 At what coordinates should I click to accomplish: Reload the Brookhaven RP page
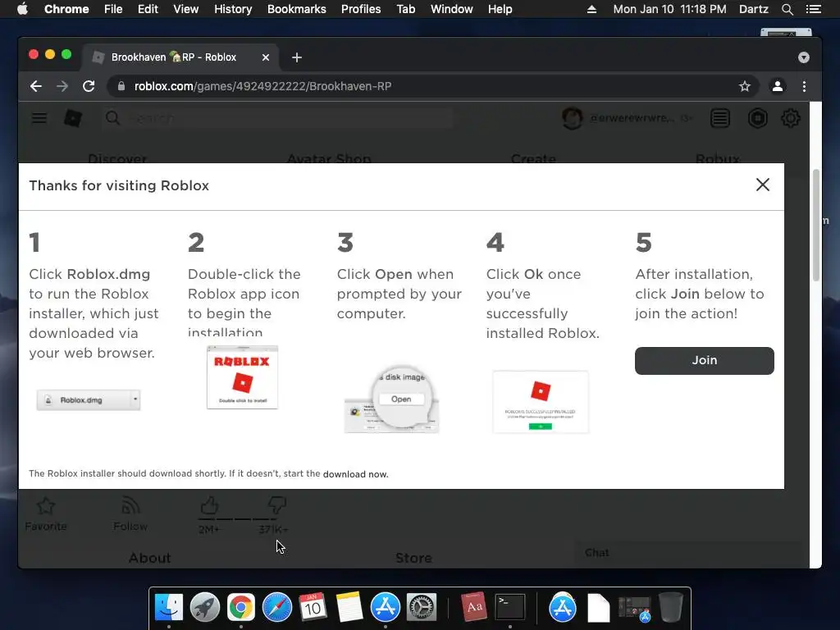(89, 86)
